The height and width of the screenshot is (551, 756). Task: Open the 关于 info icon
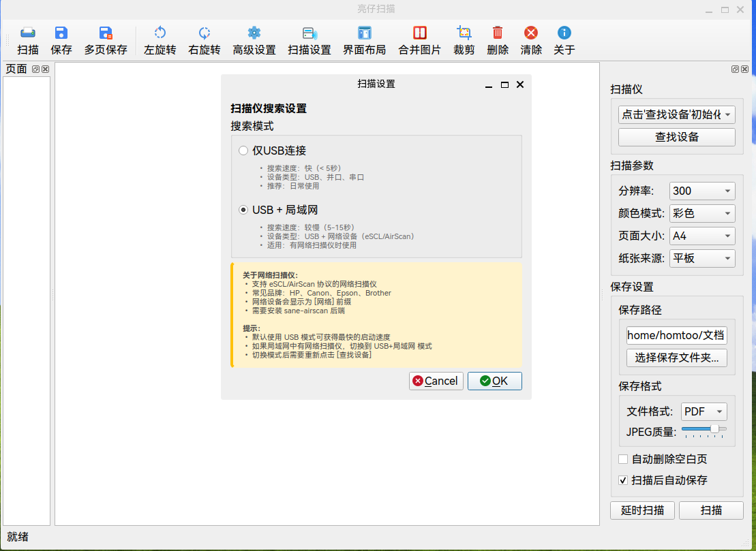564,33
